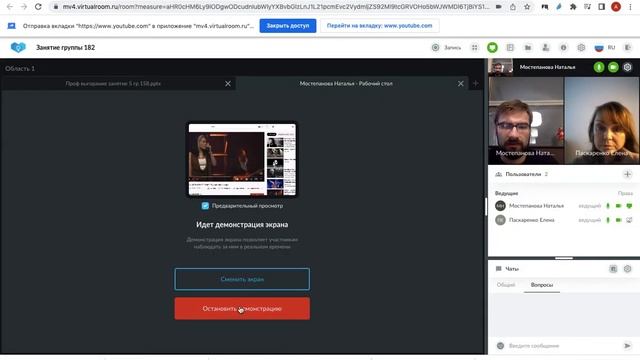Add user with plus in Пользователи panel
This screenshot has width=640, height=360.
pyautogui.click(x=627, y=174)
